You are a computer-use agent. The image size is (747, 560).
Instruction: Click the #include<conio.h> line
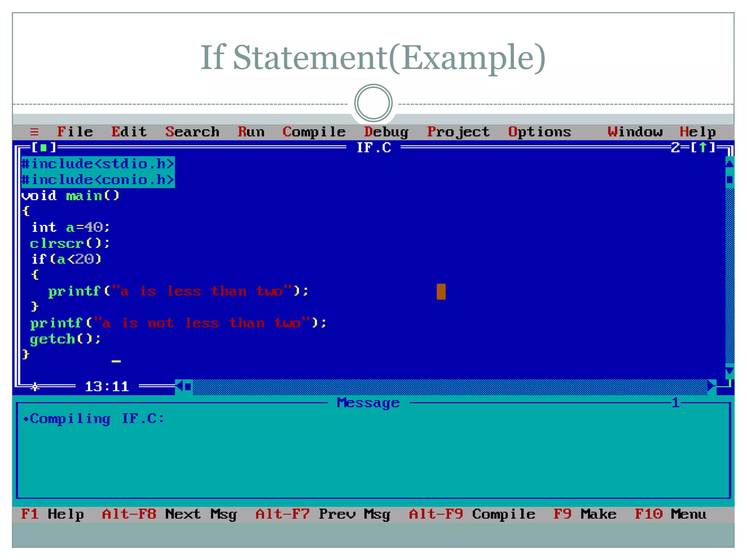pos(98,180)
